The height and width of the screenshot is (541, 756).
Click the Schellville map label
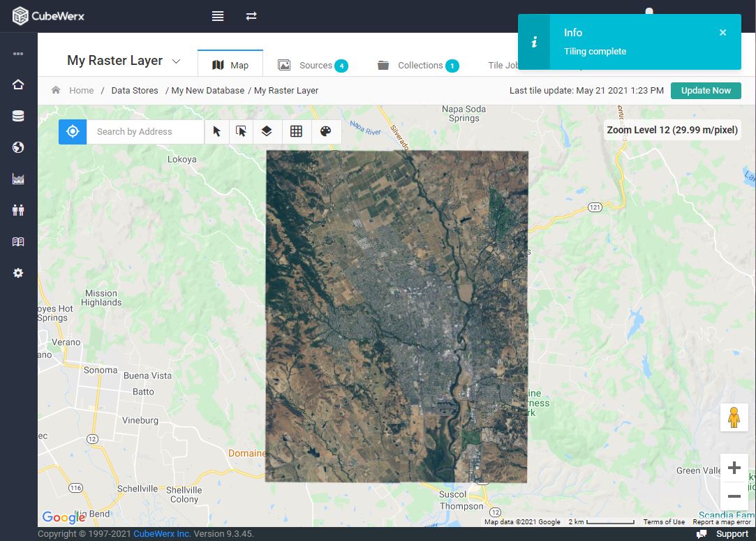[x=138, y=489]
